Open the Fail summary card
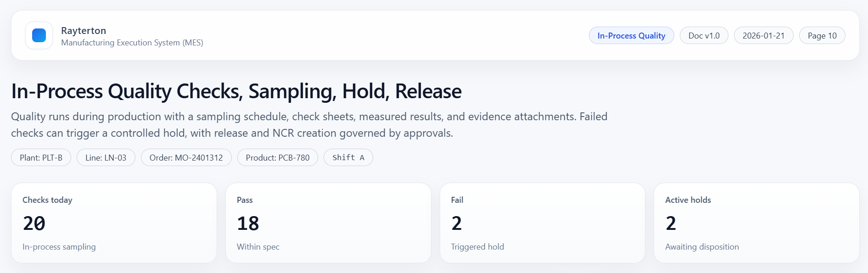The width and height of the screenshot is (868, 273). click(542, 223)
